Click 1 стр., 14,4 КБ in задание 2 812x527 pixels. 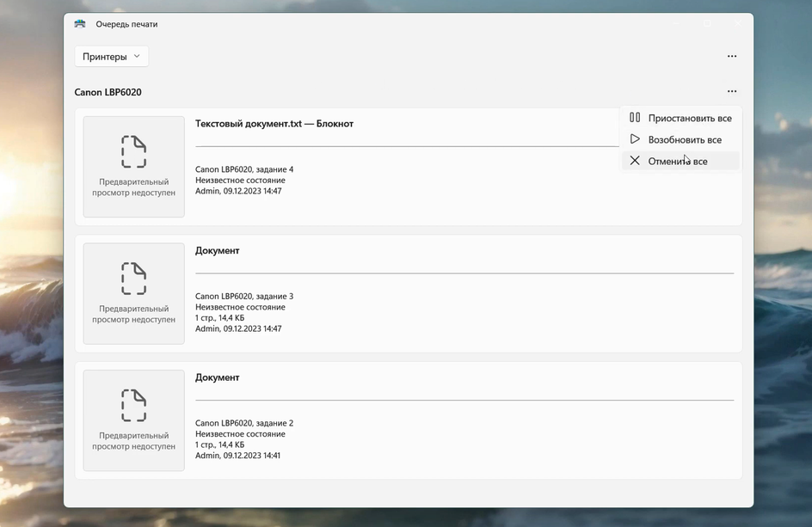click(219, 444)
